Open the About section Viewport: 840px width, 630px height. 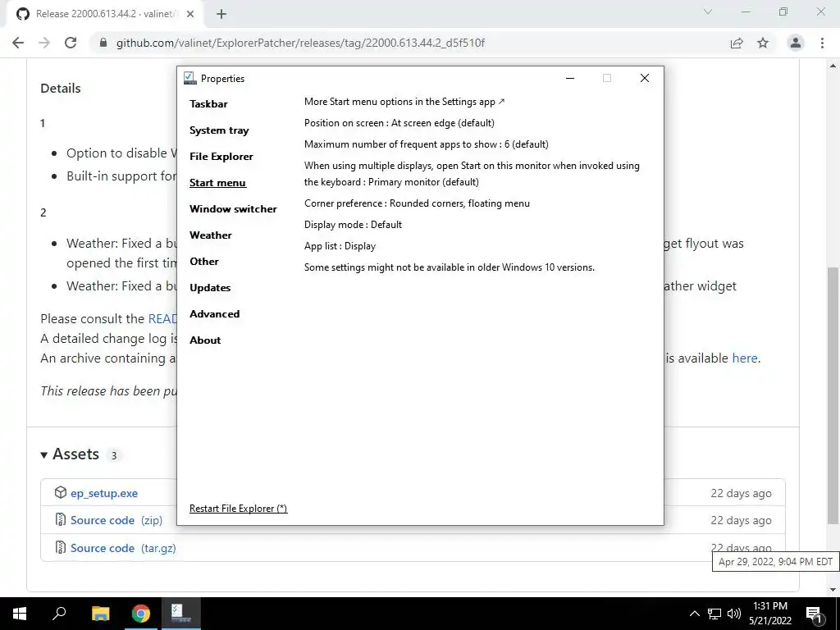pos(205,340)
